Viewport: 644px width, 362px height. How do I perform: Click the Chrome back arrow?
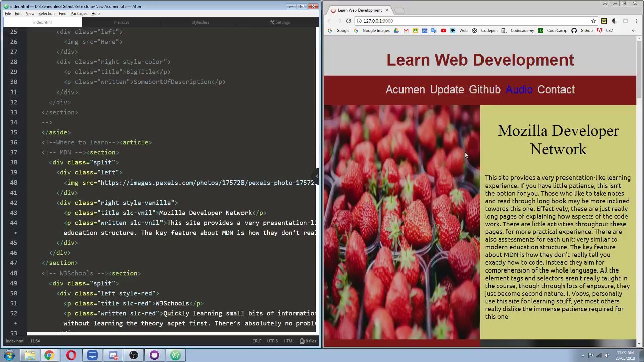pos(330,21)
